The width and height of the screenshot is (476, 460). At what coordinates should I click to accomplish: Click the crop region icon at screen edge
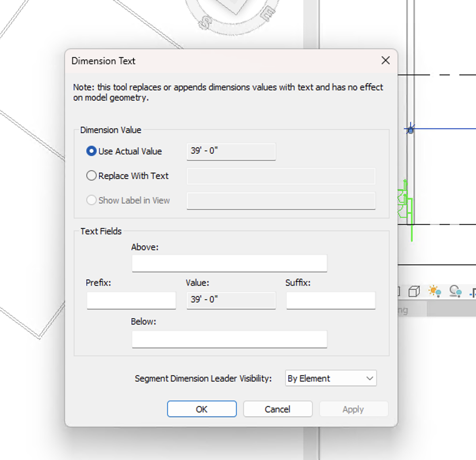pyautogui.click(x=474, y=293)
